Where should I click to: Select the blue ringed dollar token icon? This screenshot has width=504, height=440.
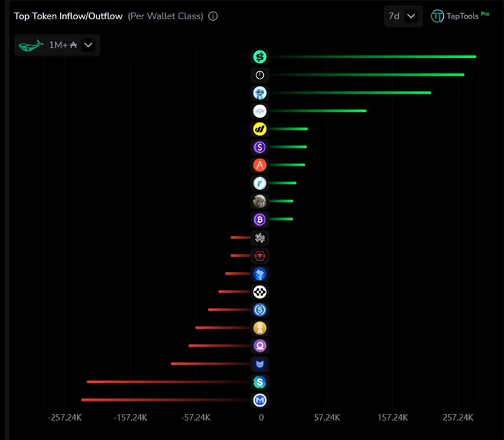click(x=259, y=310)
